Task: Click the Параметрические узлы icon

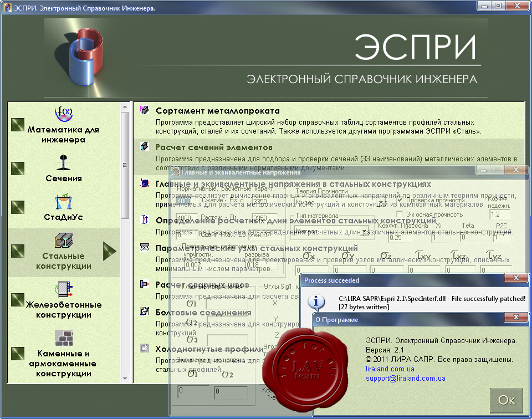Action: pyautogui.click(x=145, y=247)
